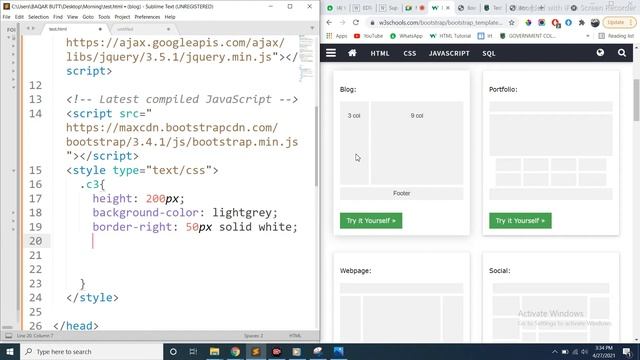Open Task View on the taskbar
640x360 pixels.
coord(193,351)
